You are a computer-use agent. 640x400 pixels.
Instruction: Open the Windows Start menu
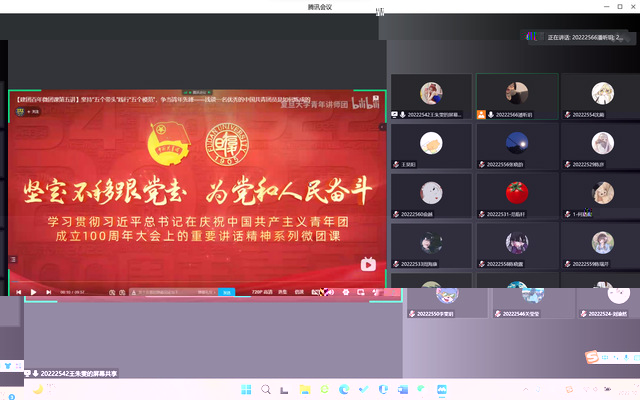click(246, 389)
